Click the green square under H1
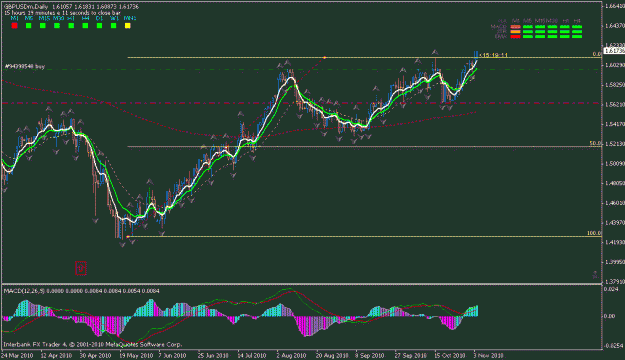The width and height of the screenshot is (625, 360). click(71, 26)
